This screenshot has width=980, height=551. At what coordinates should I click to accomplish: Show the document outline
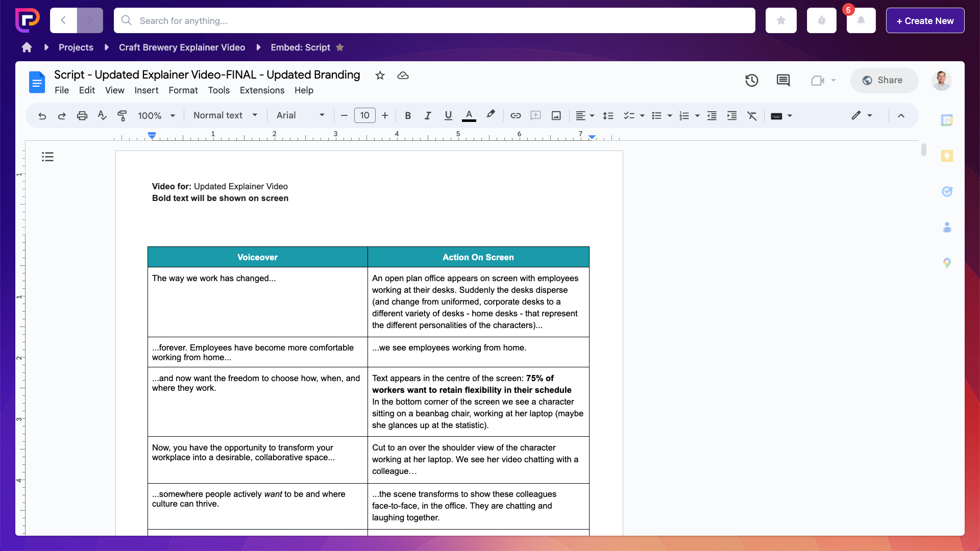pos(47,157)
